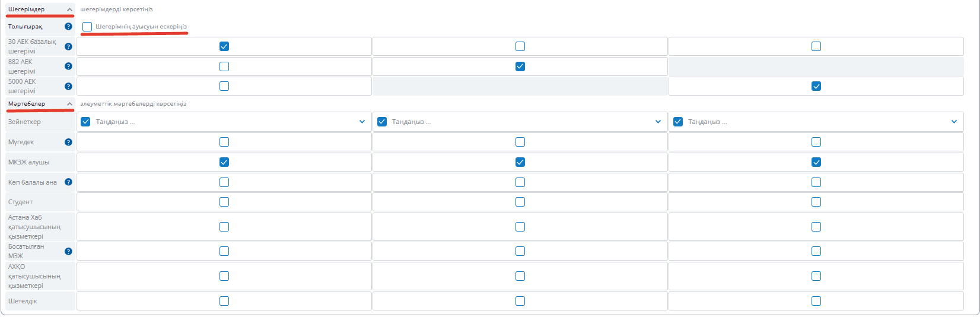The height and width of the screenshot is (317, 980).
Task: Click help icon for 30 АЕК базалық шегерімі
Action: point(68,46)
